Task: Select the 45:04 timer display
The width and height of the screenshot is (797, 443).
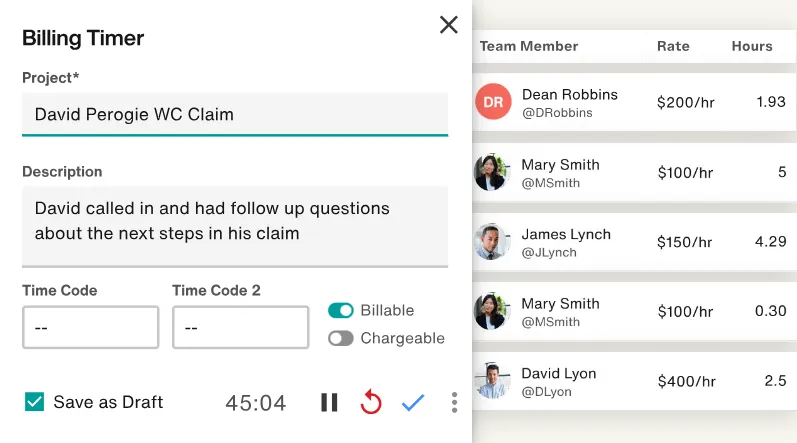Action: point(256,403)
